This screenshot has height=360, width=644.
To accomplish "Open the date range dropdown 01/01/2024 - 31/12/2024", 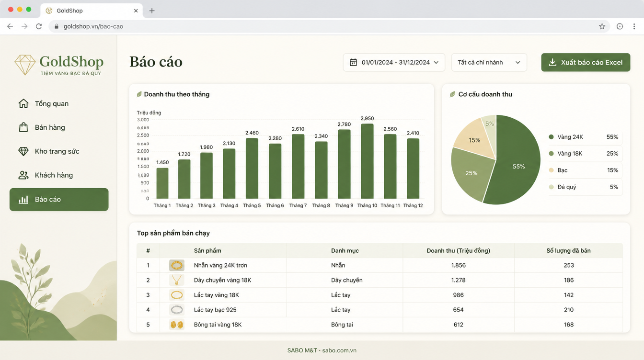I will point(394,62).
